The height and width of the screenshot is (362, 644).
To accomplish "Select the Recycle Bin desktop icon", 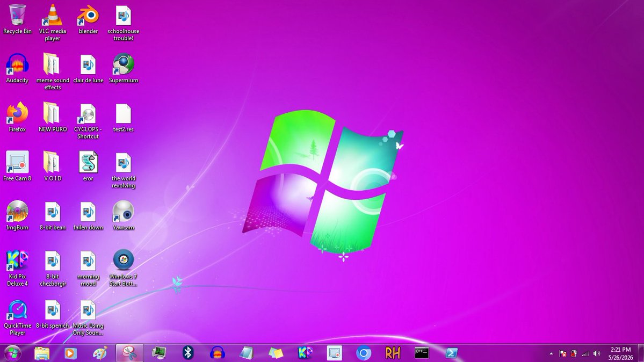I will coord(17,19).
